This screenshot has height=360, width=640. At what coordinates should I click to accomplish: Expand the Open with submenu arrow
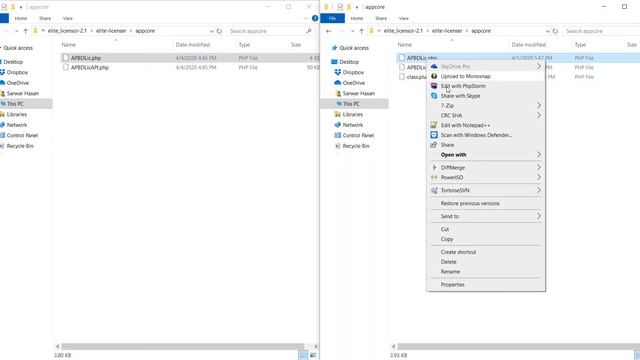(x=539, y=154)
